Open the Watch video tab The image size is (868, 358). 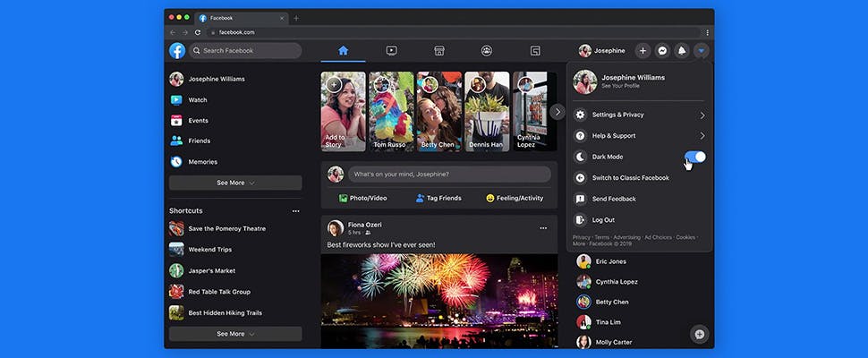pos(391,51)
